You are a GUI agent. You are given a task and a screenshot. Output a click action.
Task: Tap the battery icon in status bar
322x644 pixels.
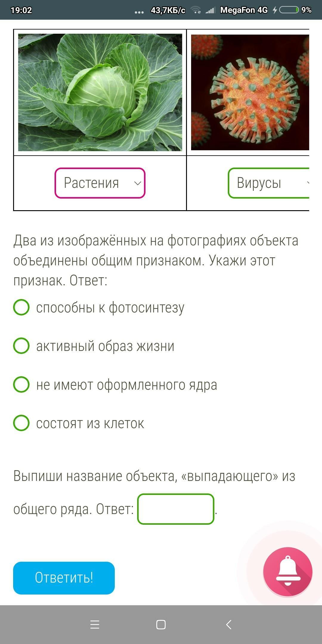289,10
